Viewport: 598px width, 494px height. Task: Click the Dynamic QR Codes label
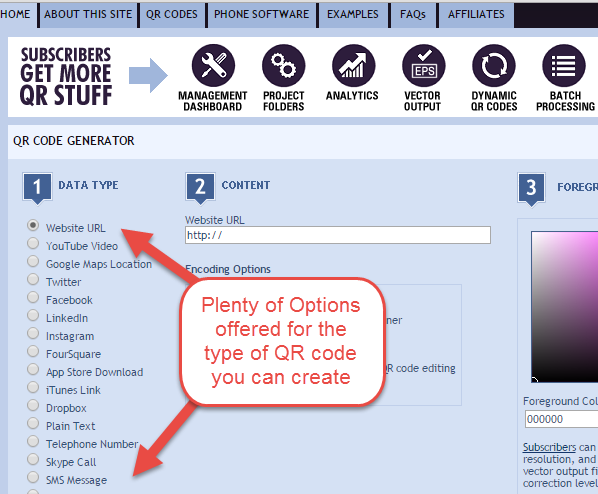click(x=494, y=101)
